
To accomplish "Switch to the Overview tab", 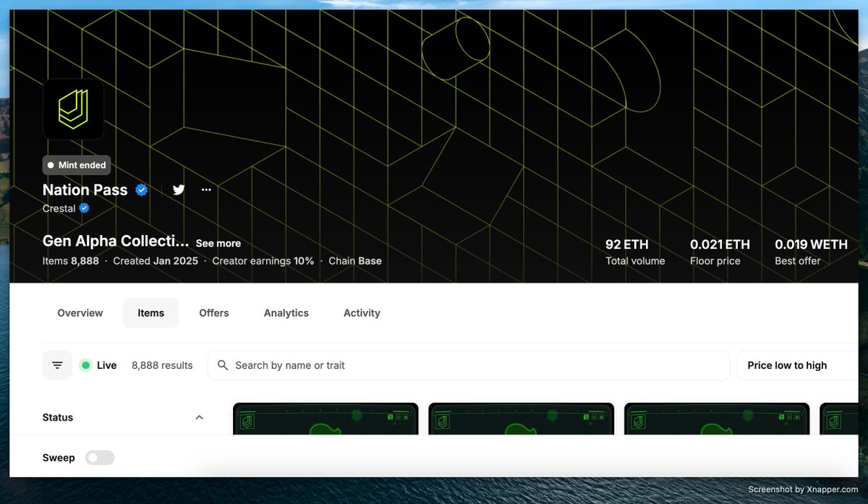I will point(80,313).
